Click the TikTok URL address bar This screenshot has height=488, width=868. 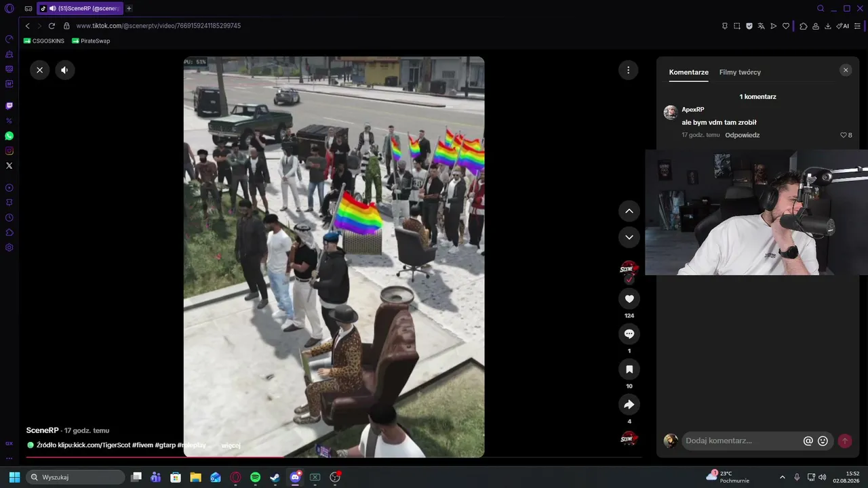158,26
